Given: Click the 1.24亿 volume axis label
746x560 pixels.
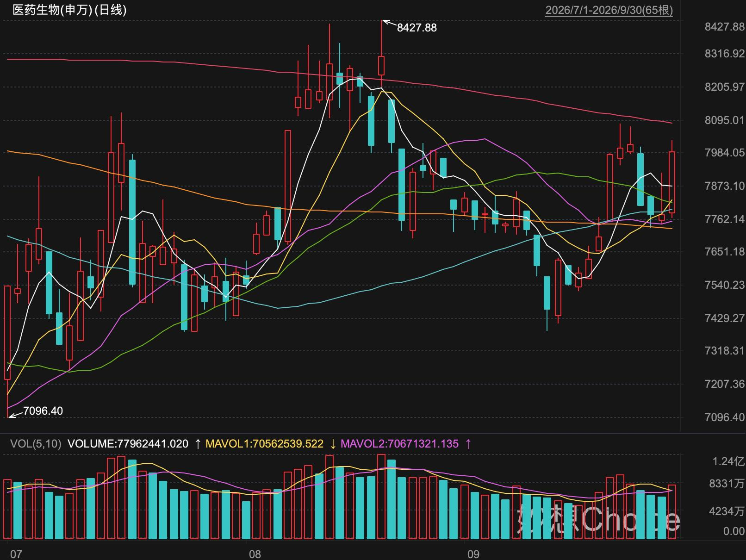Looking at the screenshot, I should 729,461.
